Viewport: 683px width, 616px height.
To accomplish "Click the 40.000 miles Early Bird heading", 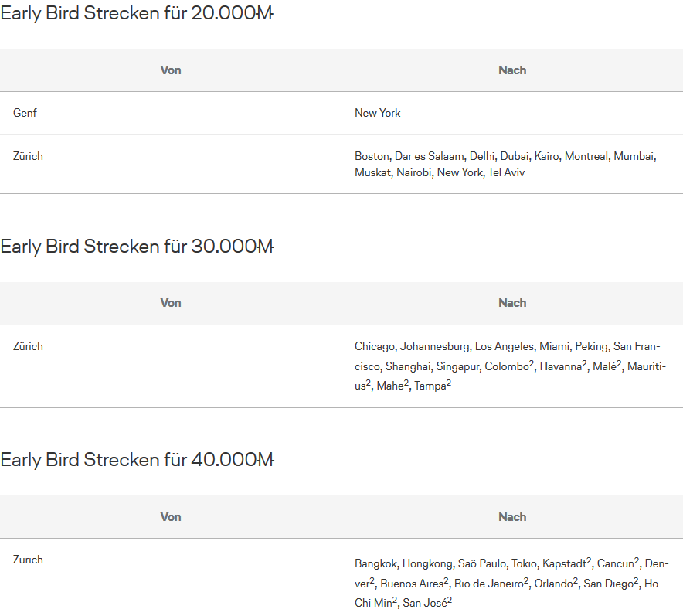I will click(x=137, y=460).
